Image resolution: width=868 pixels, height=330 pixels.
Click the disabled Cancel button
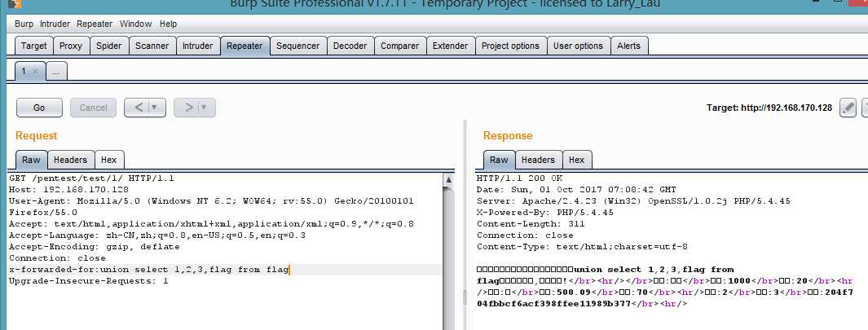click(93, 108)
